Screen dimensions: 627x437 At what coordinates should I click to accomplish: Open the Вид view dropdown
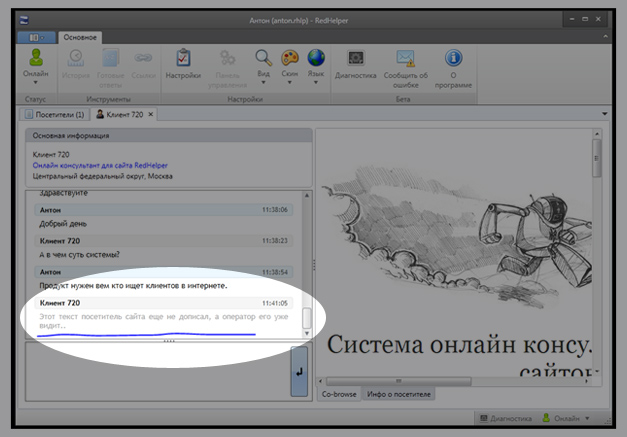(263, 81)
